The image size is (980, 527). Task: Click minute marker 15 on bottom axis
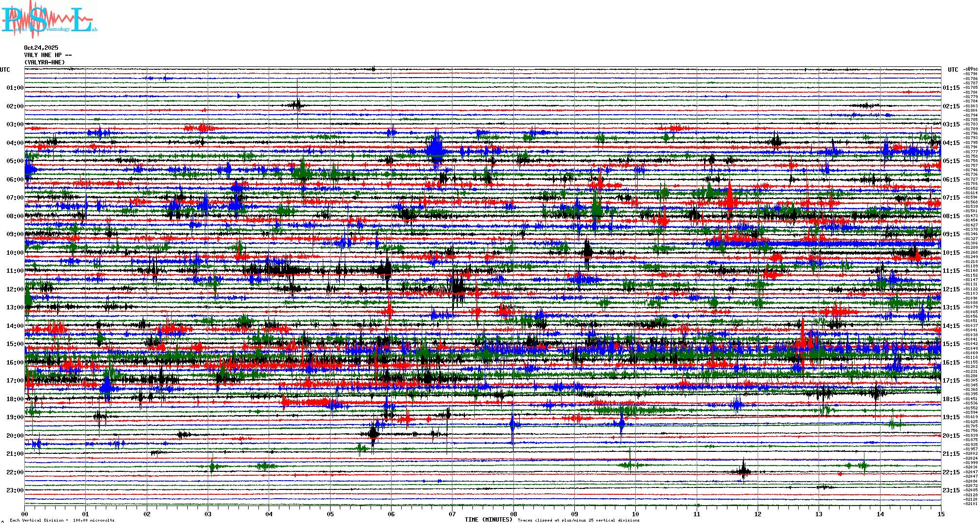coord(941,514)
